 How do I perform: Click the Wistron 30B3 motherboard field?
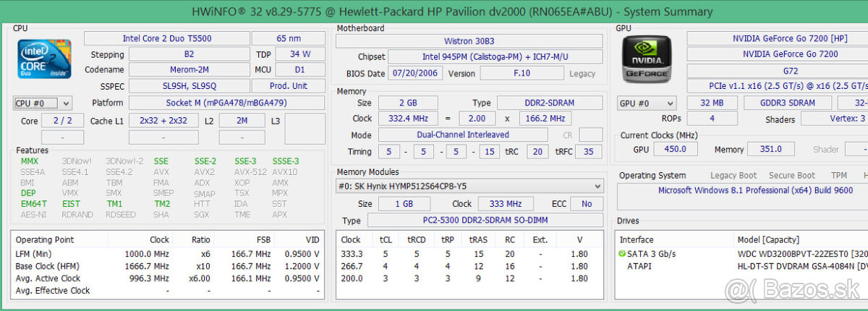469,41
